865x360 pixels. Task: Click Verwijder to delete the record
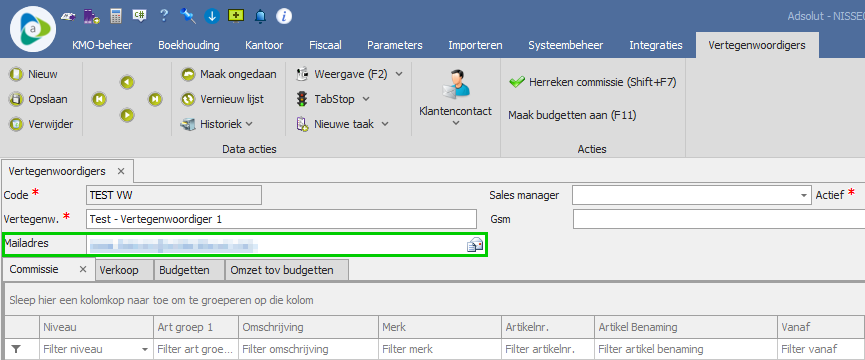coord(41,124)
